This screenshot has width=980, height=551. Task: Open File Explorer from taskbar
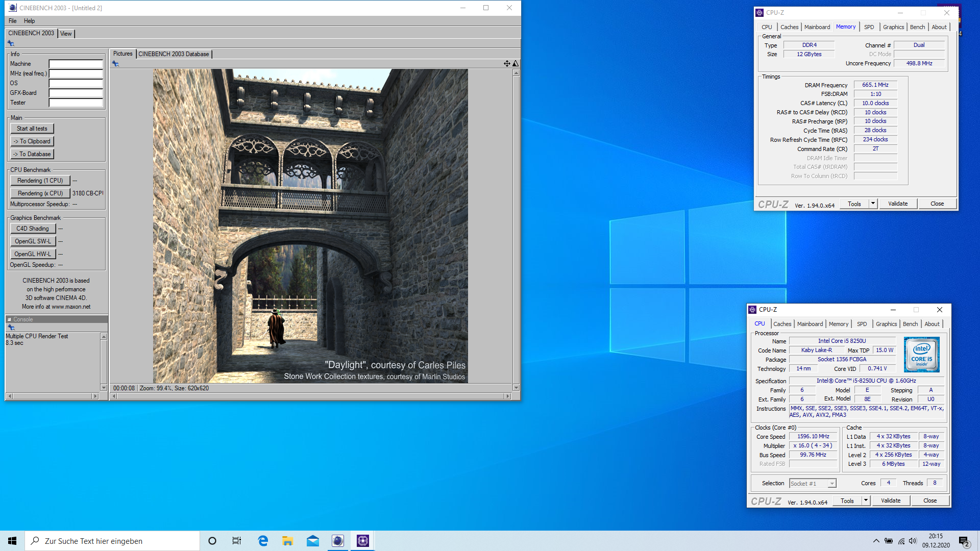288,541
